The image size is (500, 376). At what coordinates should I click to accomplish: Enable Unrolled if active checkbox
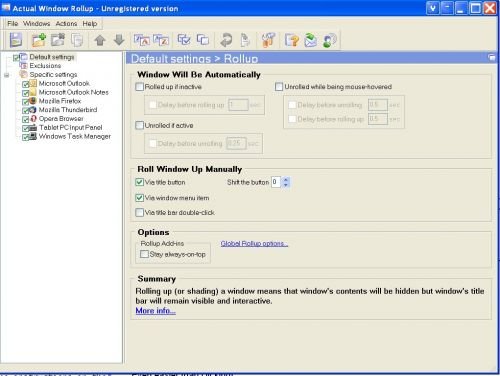coord(139,125)
